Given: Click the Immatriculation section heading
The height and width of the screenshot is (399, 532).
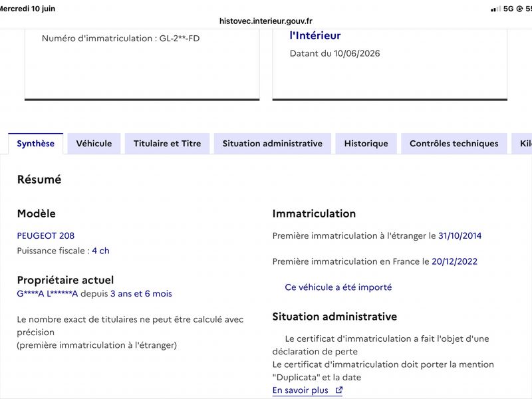Looking at the screenshot, I should coord(314,213).
